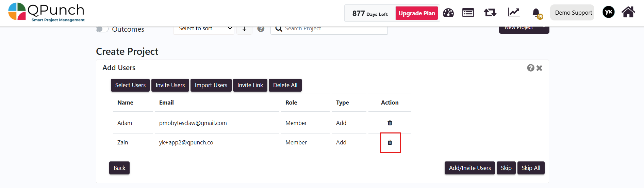
Task: Expand the New Project dropdown arrow
Action: pos(544,28)
